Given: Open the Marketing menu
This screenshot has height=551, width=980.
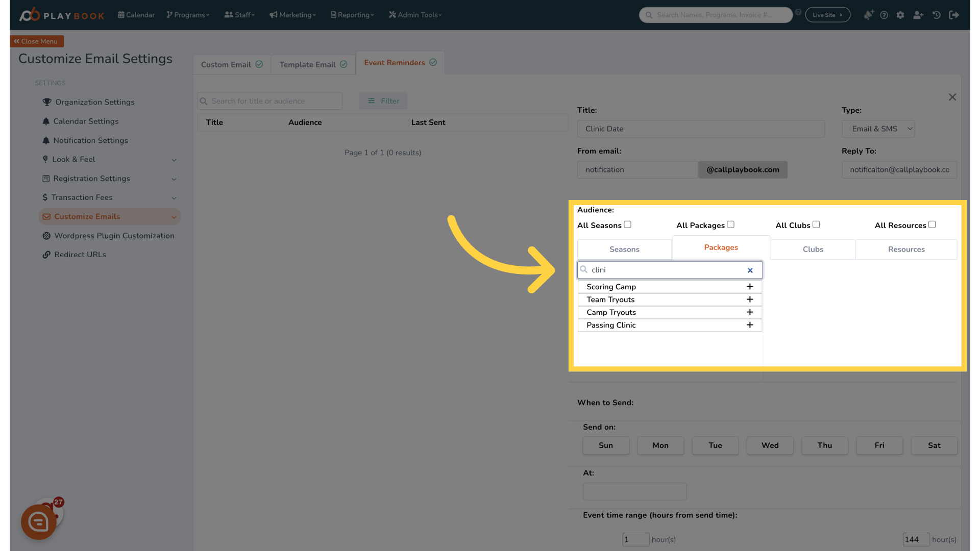Looking at the screenshot, I should coord(293,15).
